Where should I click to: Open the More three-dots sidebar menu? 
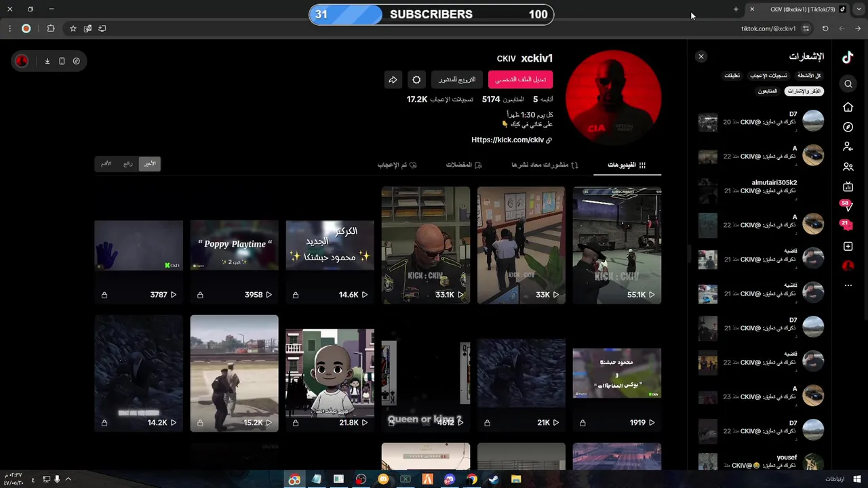(848, 285)
